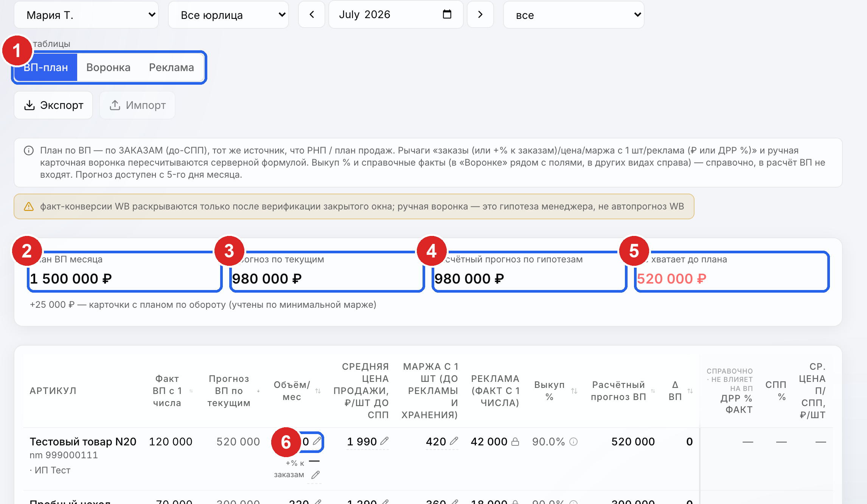Click advertising value 42 000
The width and height of the screenshot is (867, 504).
(x=489, y=442)
